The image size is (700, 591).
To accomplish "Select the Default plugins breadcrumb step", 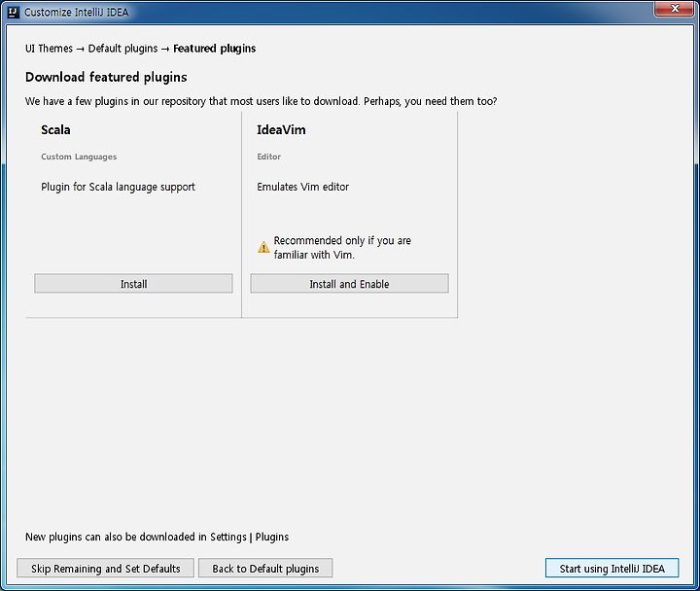I will tap(122, 49).
